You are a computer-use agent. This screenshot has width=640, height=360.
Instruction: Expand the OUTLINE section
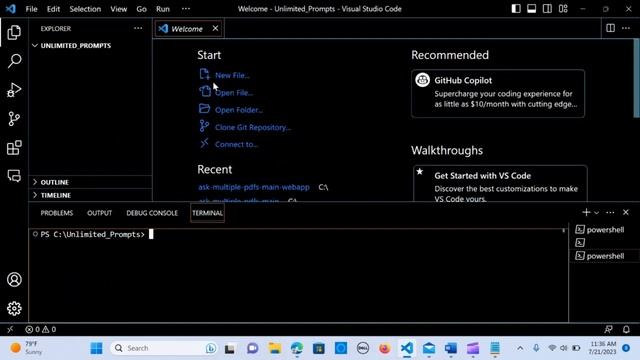pos(90,182)
